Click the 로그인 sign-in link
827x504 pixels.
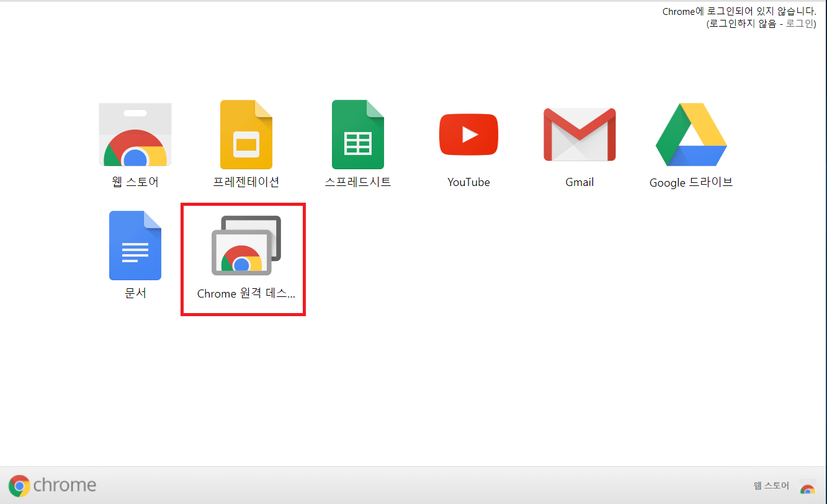point(800,23)
